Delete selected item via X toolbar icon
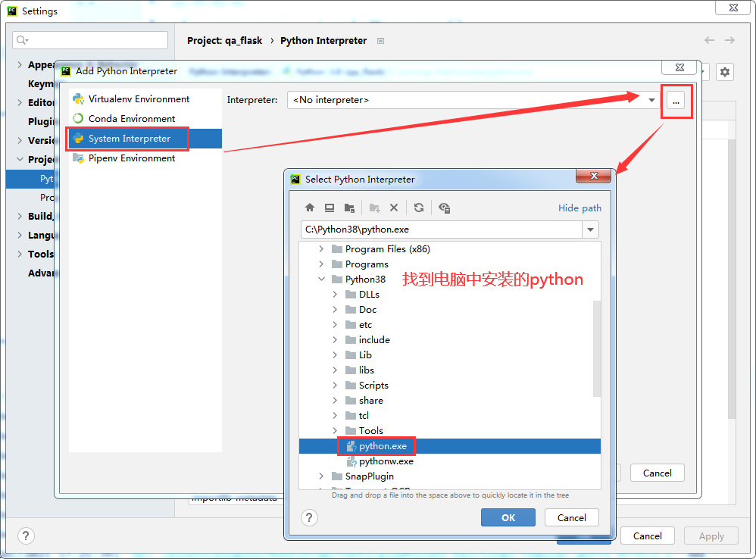The image size is (756, 559). pos(394,208)
